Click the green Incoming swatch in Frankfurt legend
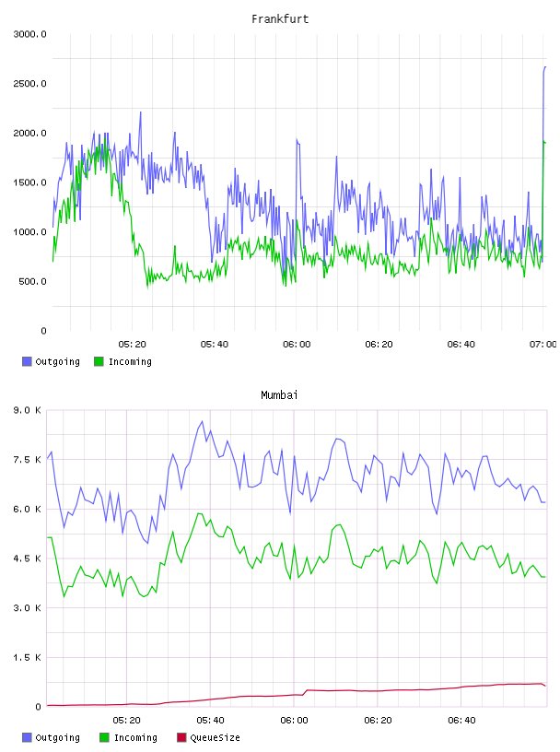This screenshot has height=752, width=560. click(x=99, y=361)
